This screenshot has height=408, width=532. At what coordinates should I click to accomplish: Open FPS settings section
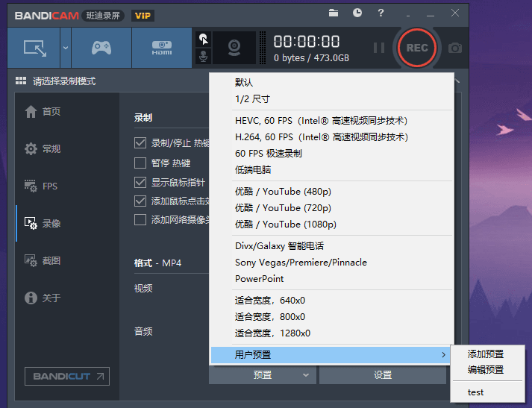pyautogui.click(x=41, y=186)
